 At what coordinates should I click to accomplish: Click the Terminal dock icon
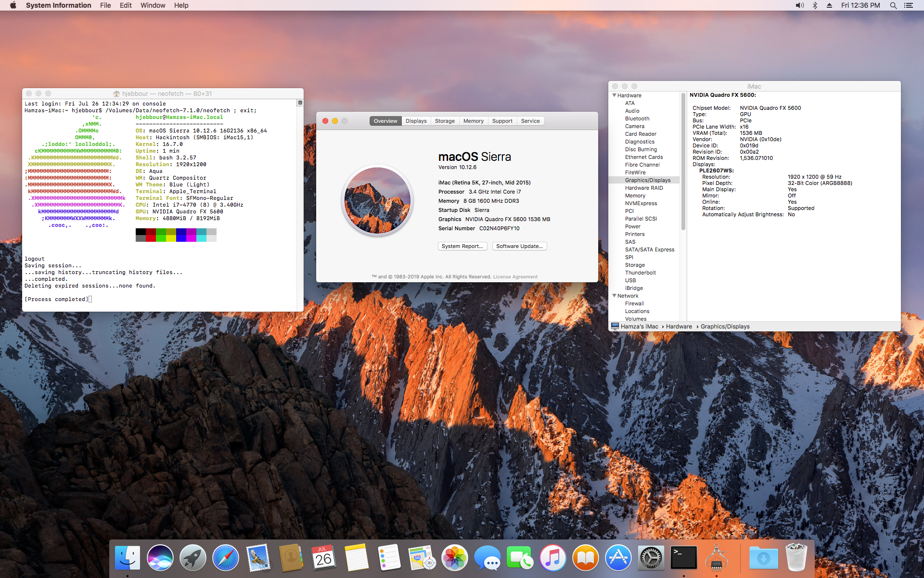point(683,558)
